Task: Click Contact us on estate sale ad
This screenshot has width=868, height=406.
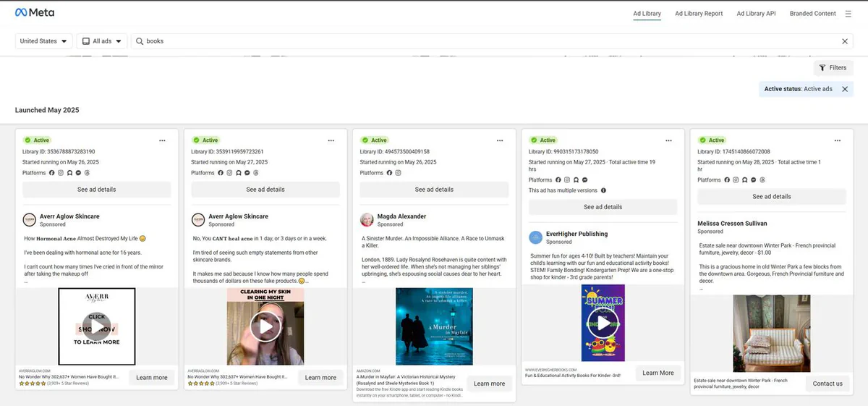Action: tap(827, 384)
